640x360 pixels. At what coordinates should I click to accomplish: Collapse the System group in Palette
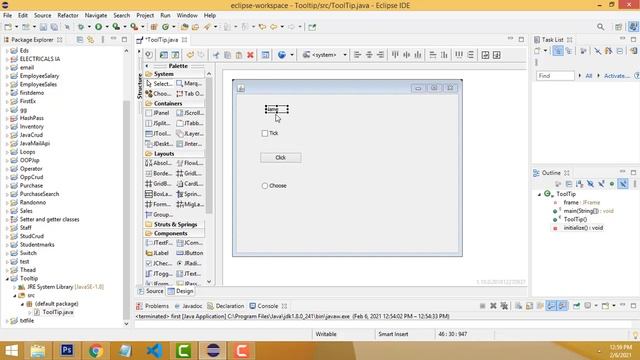click(x=174, y=74)
